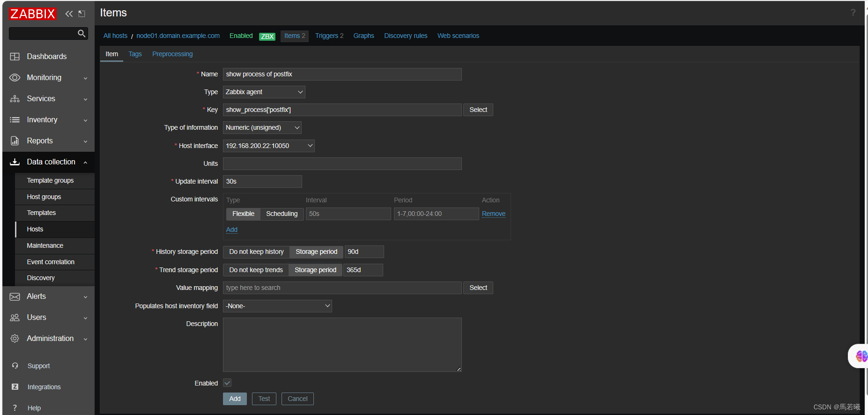Click into the Name field
The image size is (868, 415).
pos(342,74)
